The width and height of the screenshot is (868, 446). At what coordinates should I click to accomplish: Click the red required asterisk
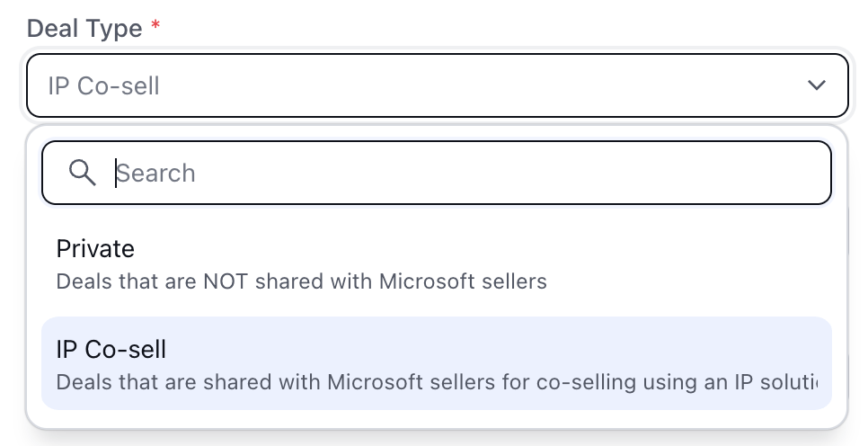(155, 25)
